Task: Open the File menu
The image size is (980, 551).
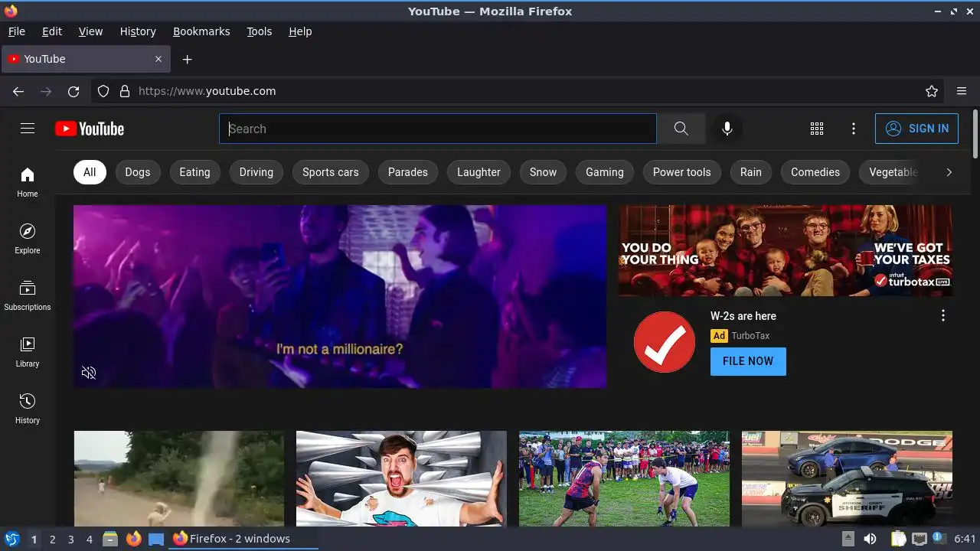Action: [17, 31]
